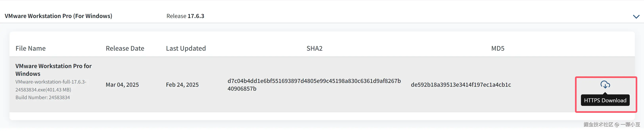Click the watermark text at bottom right
The width and height of the screenshot is (644, 131).
coord(611,124)
